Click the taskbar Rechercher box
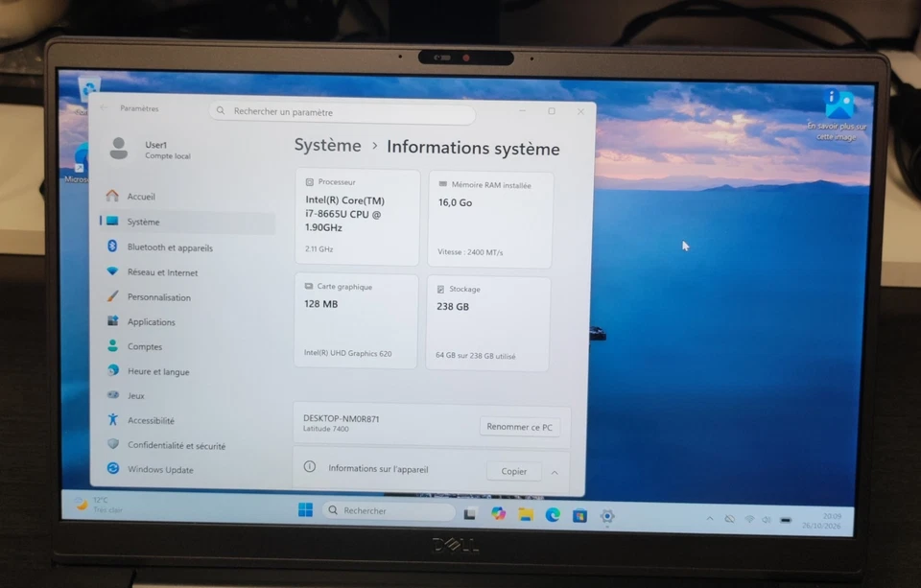921x588 pixels. click(x=389, y=511)
